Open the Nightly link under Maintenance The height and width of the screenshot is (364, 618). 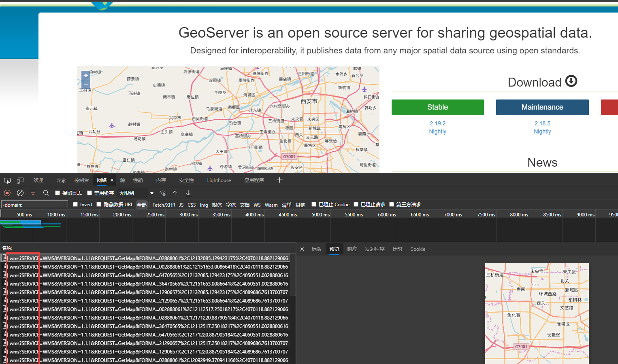tap(542, 131)
